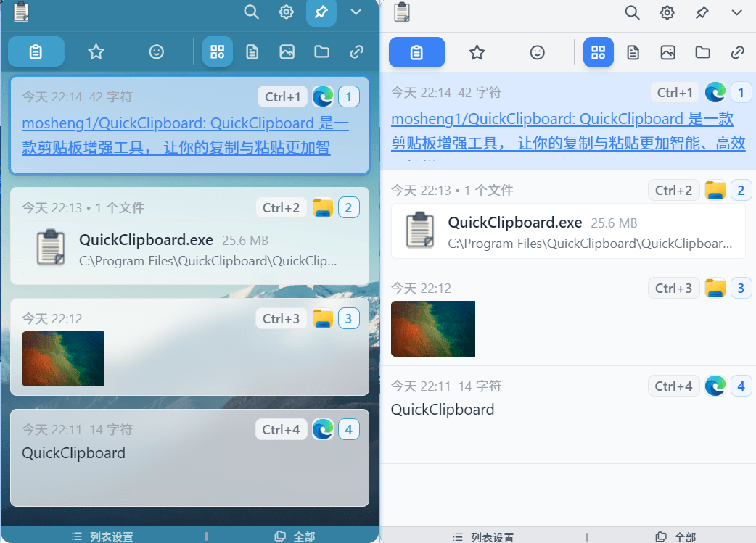Viewport: 756px width, 543px height.
Task: Click the Ctrl+4 shortcut badge in the blue-themed window
Action: click(x=281, y=429)
